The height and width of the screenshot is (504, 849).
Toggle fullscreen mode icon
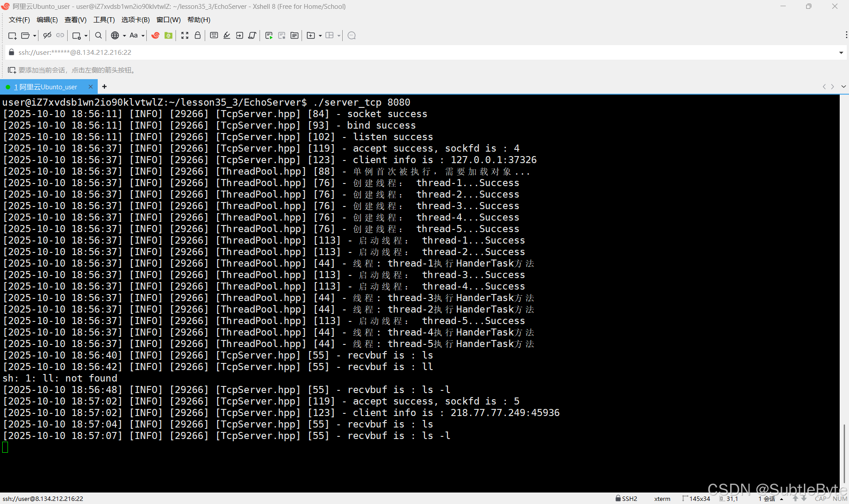point(185,35)
